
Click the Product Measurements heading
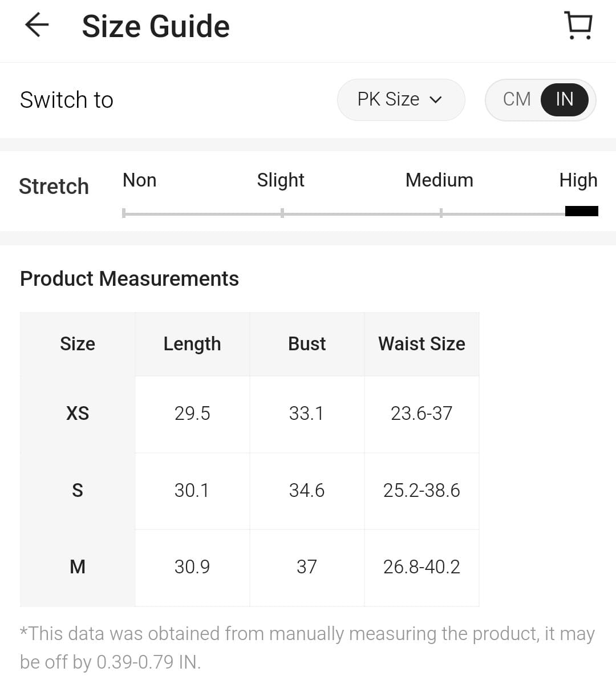pyautogui.click(x=129, y=278)
